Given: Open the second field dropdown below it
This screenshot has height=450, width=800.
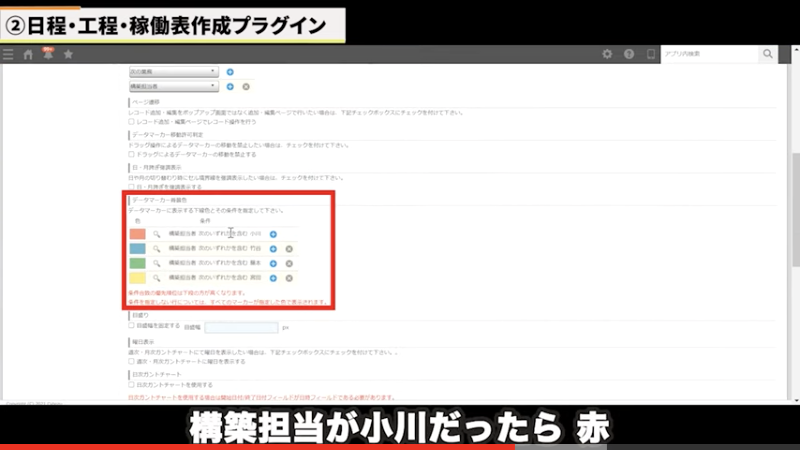Looking at the screenshot, I should (173, 87).
